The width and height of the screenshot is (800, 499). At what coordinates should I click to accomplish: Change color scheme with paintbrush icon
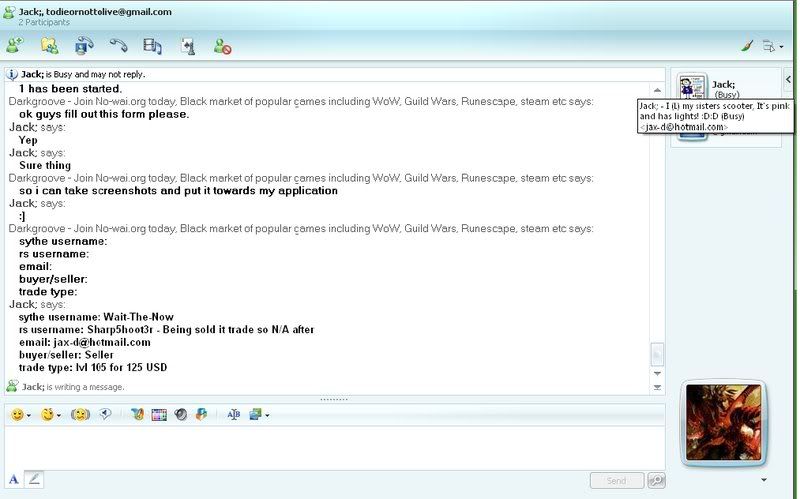[747, 46]
